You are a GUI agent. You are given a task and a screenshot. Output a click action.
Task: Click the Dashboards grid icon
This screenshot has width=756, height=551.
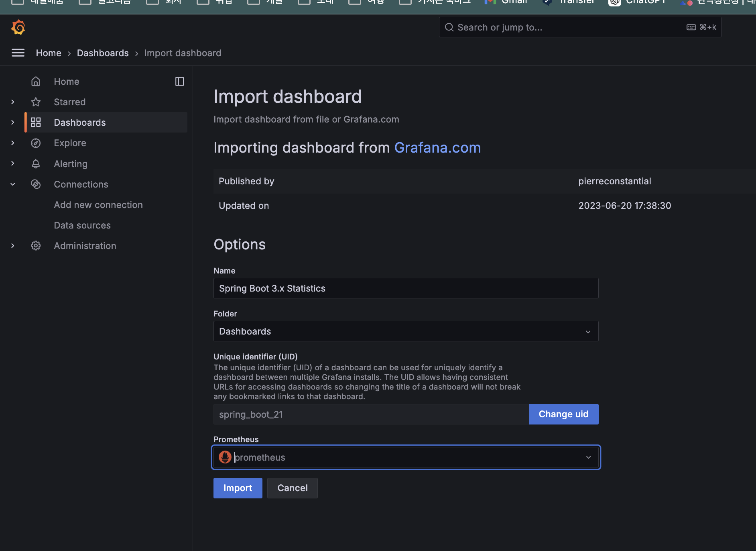36,122
